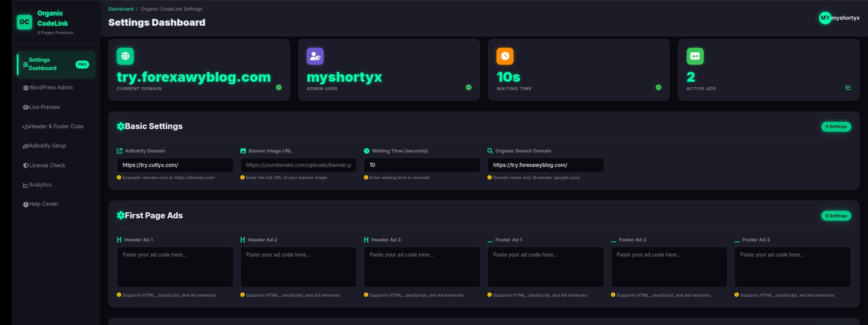Viewport: 868px width, 325px height.
Task: Focus the Banner Image URL field
Action: (298, 165)
